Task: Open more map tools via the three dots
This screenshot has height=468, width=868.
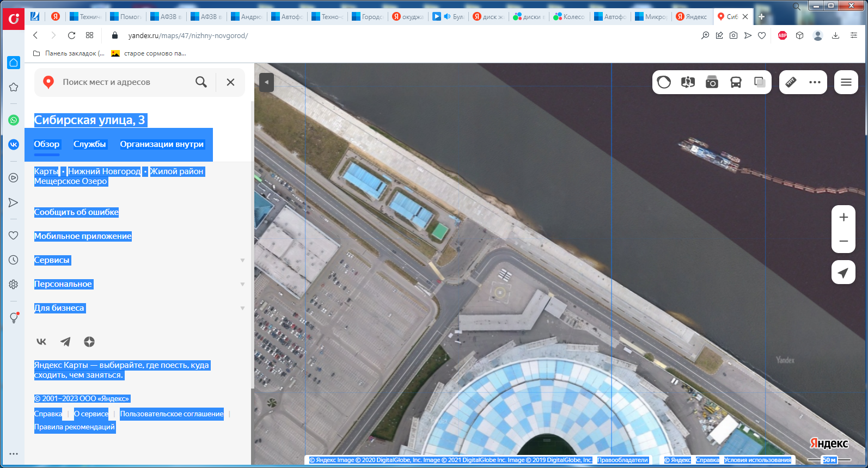Action: (x=815, y=82)
